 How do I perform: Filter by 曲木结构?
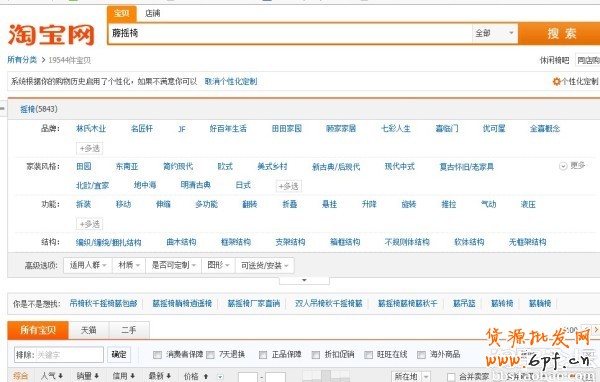[181, 242]
